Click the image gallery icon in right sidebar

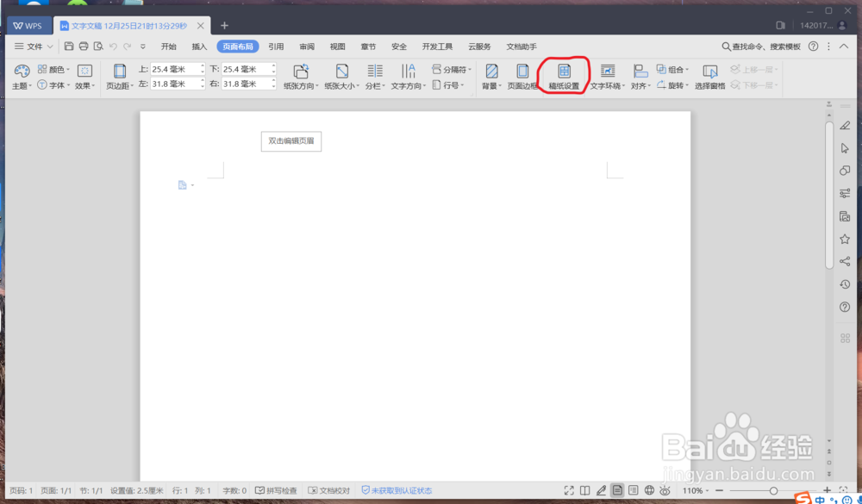coord(845,216)
